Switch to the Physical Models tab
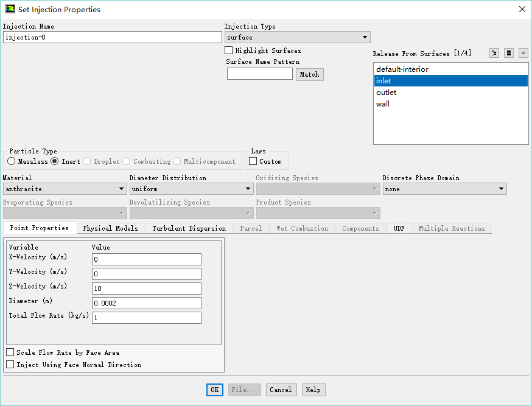The image size is (532, 406). 111,228
